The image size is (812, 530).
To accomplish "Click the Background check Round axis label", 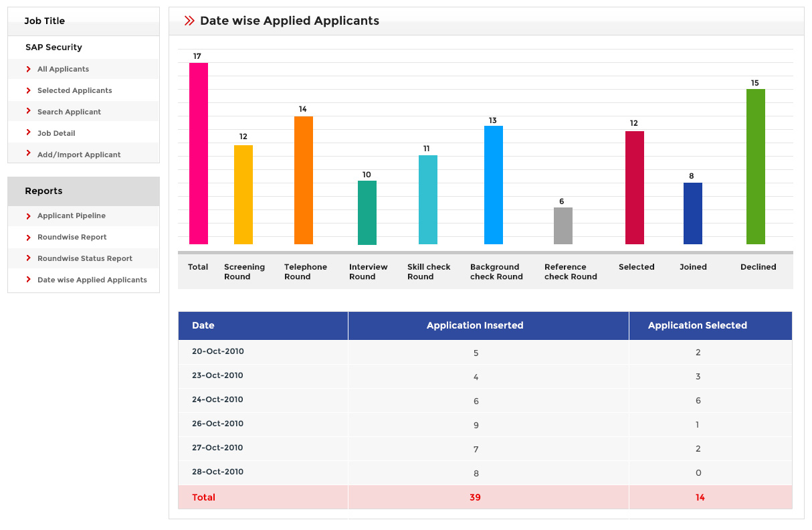I will point(496,272).
